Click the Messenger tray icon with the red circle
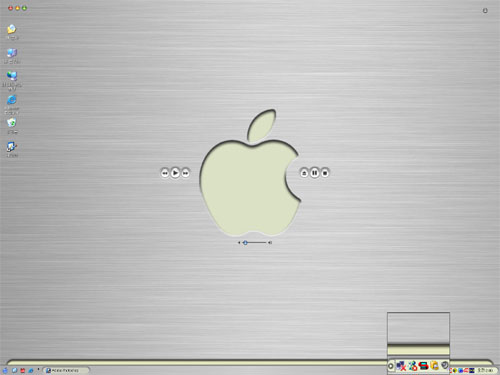The width and height of the screenshot is (500, 375). (x=413, y=366)
